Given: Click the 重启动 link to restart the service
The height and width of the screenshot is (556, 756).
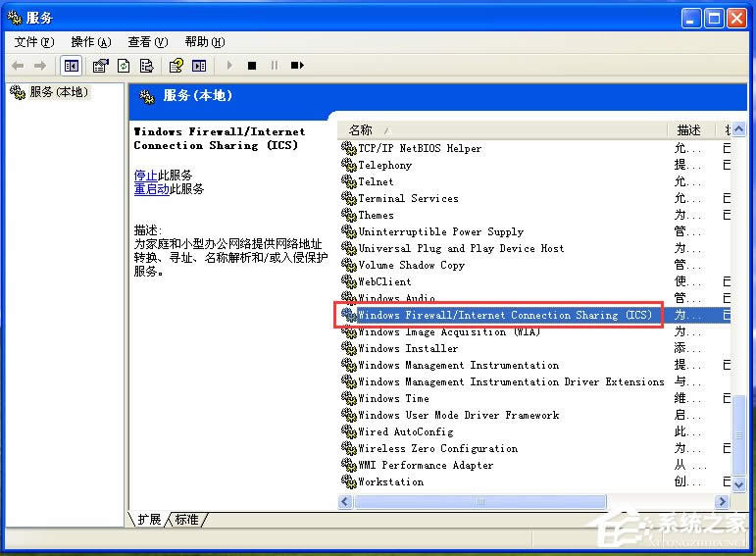Looking at the screenshot, I should [151, 189].
